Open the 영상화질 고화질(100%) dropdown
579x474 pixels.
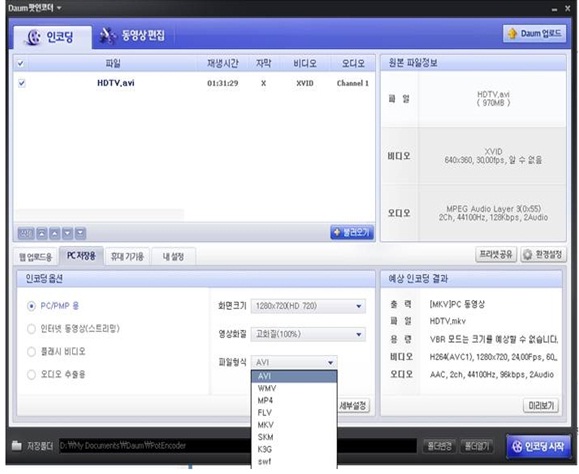coord(308,334)
